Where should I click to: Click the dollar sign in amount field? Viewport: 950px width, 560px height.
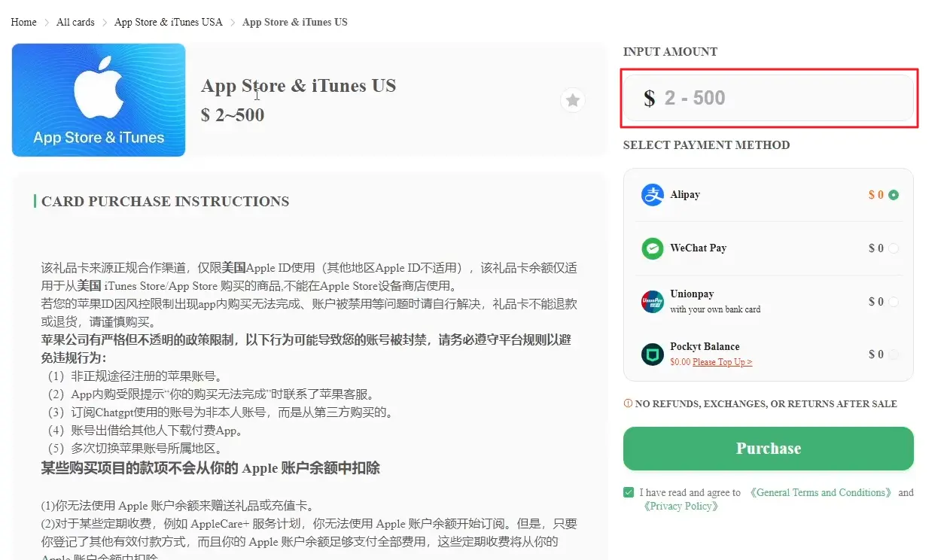(650, 98)
